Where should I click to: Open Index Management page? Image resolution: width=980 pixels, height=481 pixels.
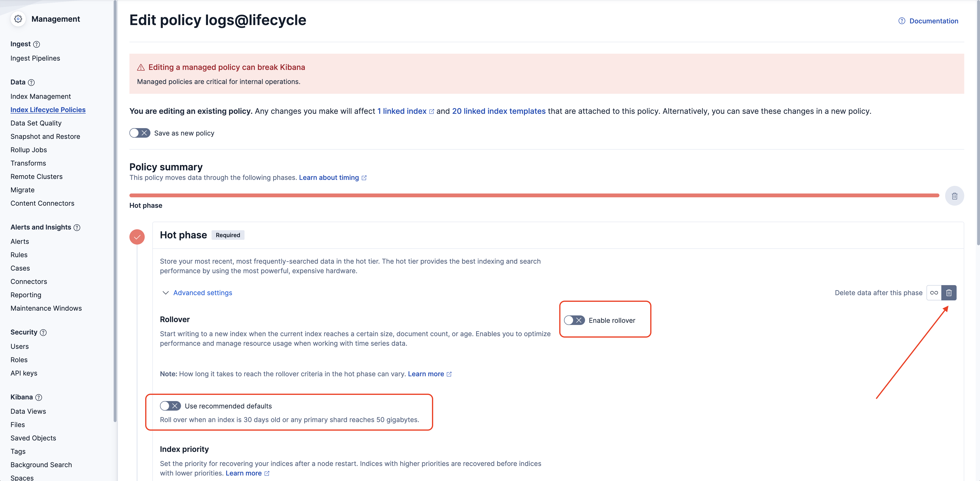point(41,96)
